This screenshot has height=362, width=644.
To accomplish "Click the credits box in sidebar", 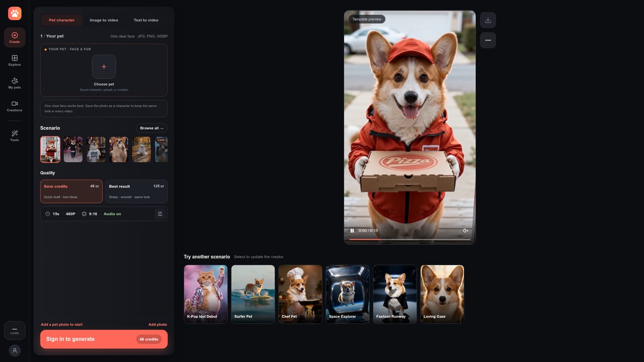I will (x=15, y=330).
